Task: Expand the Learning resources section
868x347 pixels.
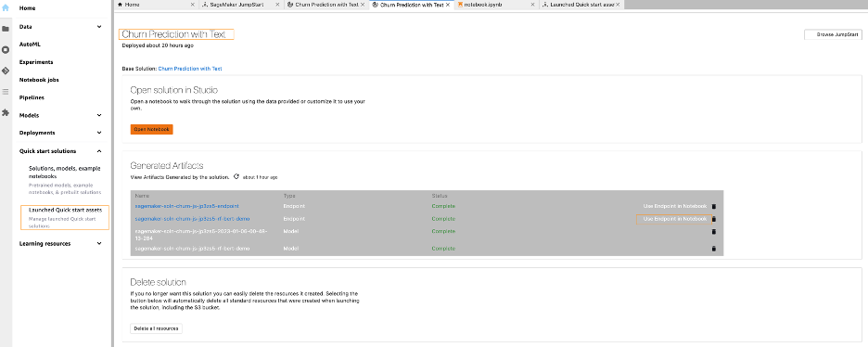Action: (99, 243)
